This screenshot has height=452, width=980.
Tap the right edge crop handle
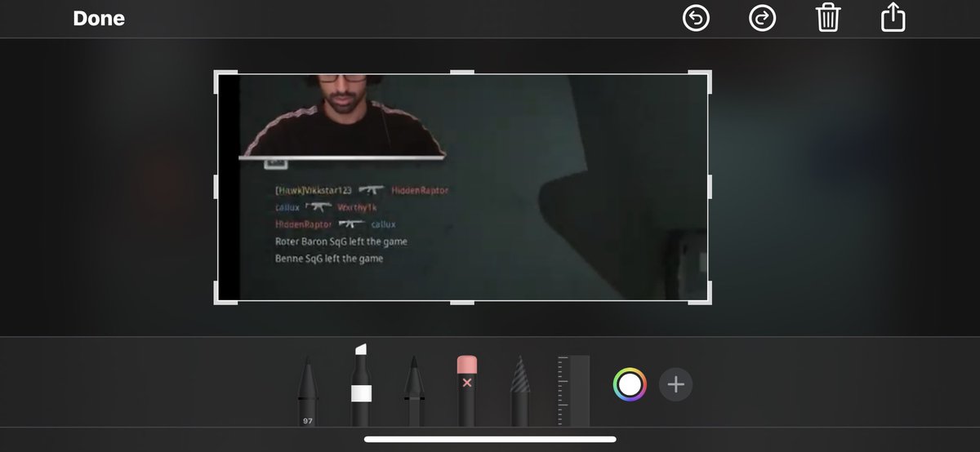709,187
